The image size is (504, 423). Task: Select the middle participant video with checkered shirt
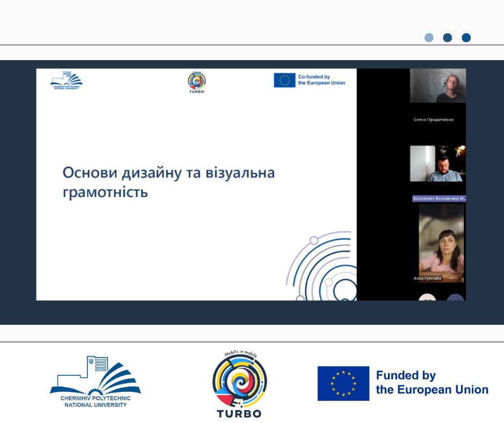coord(438,163)
